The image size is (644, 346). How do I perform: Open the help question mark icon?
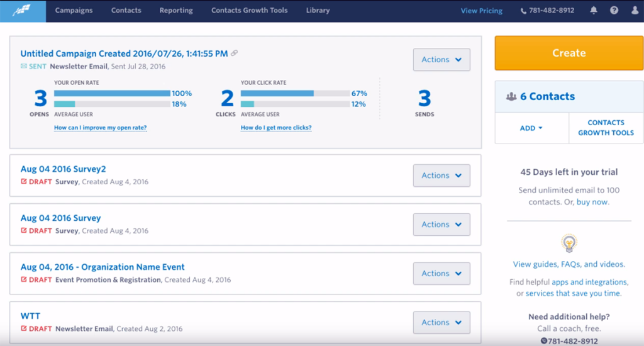(x=614, y=10)
